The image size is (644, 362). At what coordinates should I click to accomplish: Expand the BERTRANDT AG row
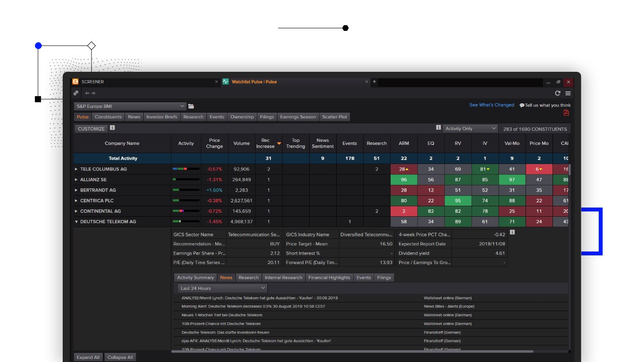click(x=76, y=190)
